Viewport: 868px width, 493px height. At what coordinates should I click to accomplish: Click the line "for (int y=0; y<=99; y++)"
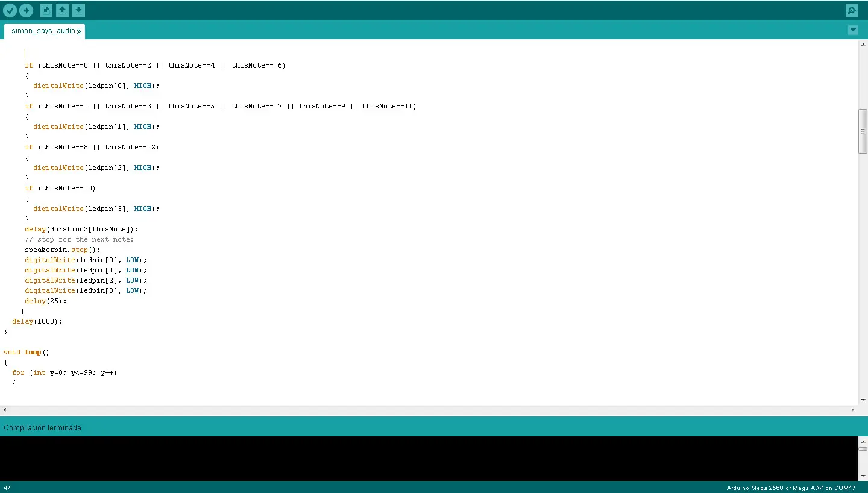click(x=64, y=372)
